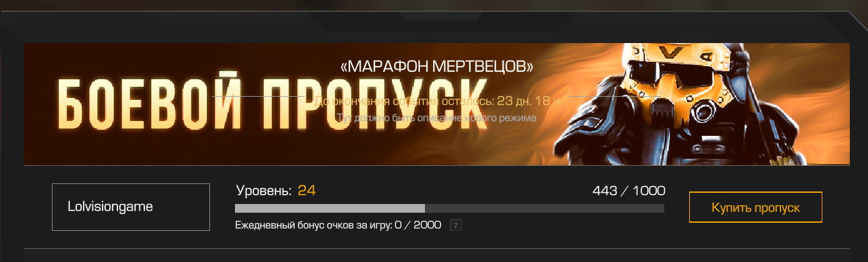Click the new mode description text
The image size is (868, 262).
(x=436, y=117)
